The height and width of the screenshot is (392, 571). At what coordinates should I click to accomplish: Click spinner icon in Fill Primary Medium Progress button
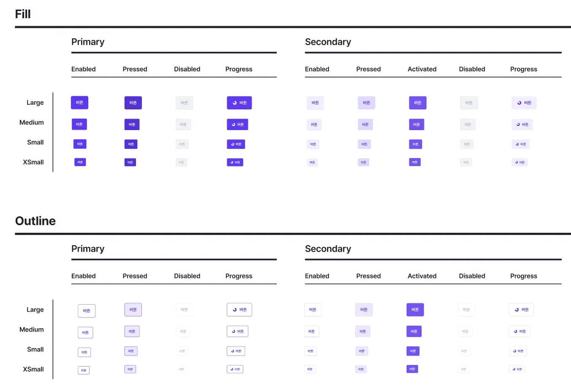click(234, 125)
